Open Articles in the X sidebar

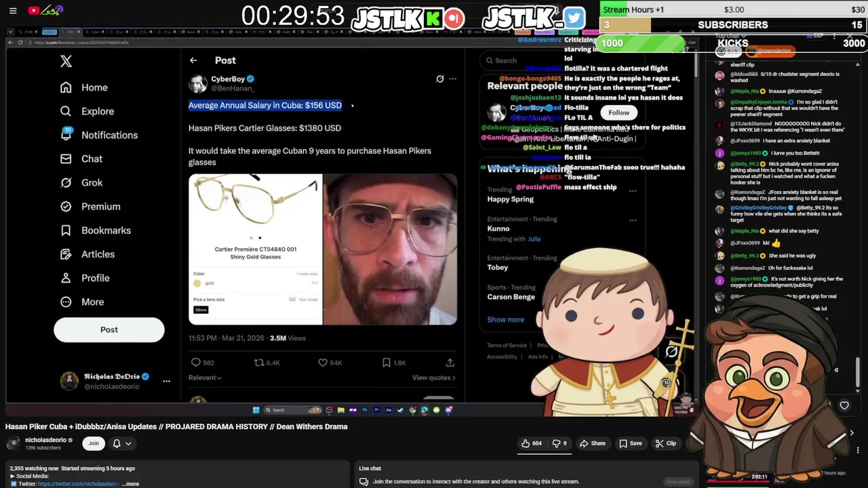87,254
